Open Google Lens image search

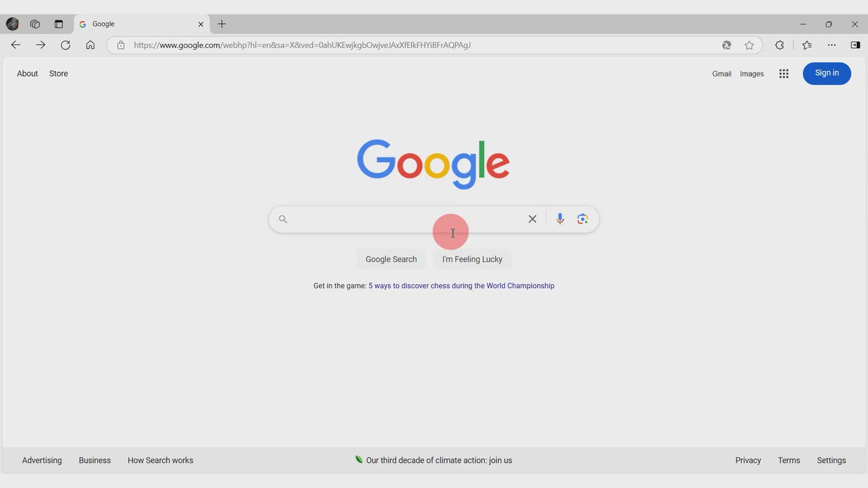coord(583,219)
